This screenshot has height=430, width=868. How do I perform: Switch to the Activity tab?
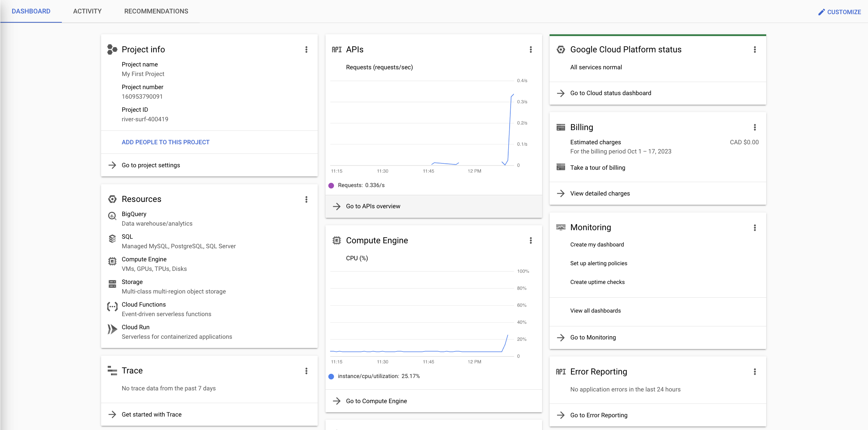87,11
